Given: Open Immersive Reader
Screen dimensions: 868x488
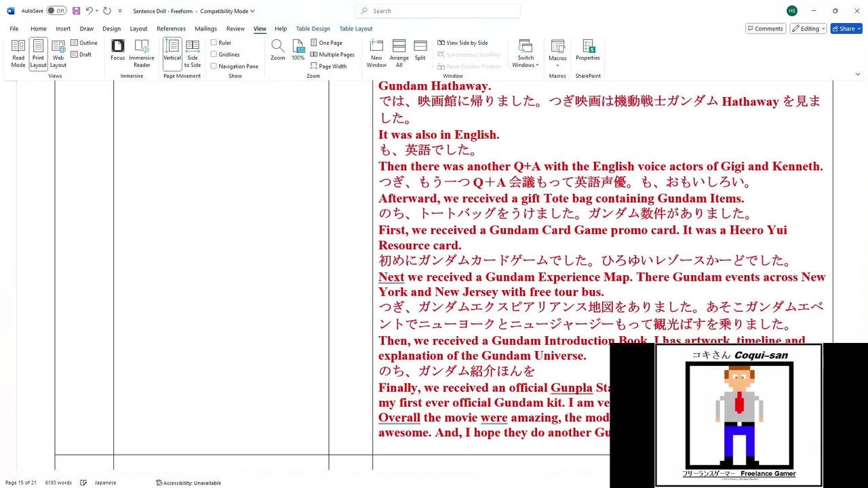Looking at the screenshot, I should point(142,54).
